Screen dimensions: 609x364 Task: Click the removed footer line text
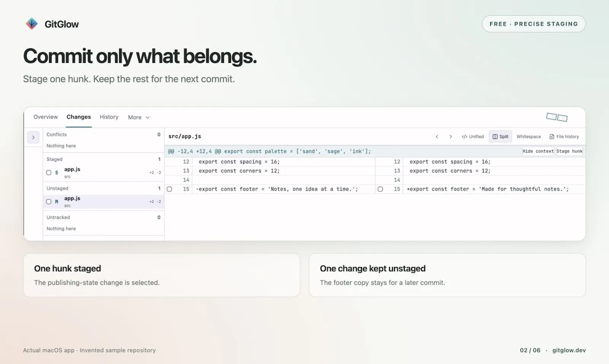point(277,189)
